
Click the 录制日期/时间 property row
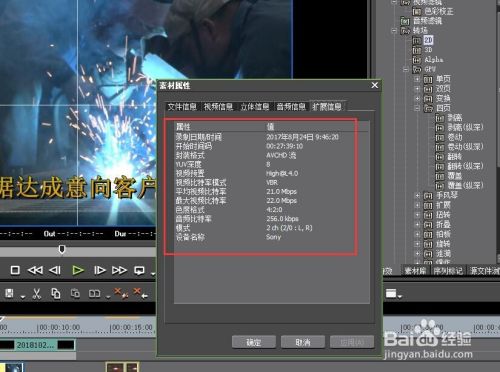click(x=272, y=137)
